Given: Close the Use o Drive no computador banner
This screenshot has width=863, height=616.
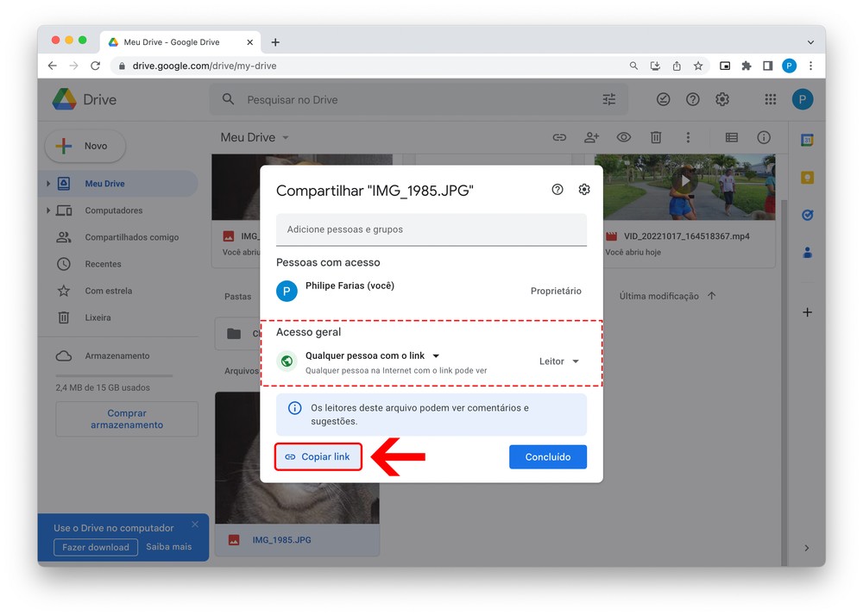Looking at the screenshot, I should pos(195,525).
